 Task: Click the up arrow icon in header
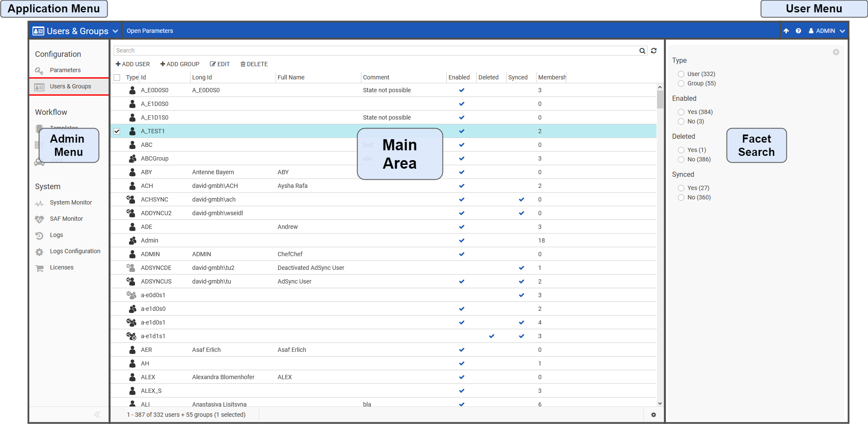pos(786,31)
